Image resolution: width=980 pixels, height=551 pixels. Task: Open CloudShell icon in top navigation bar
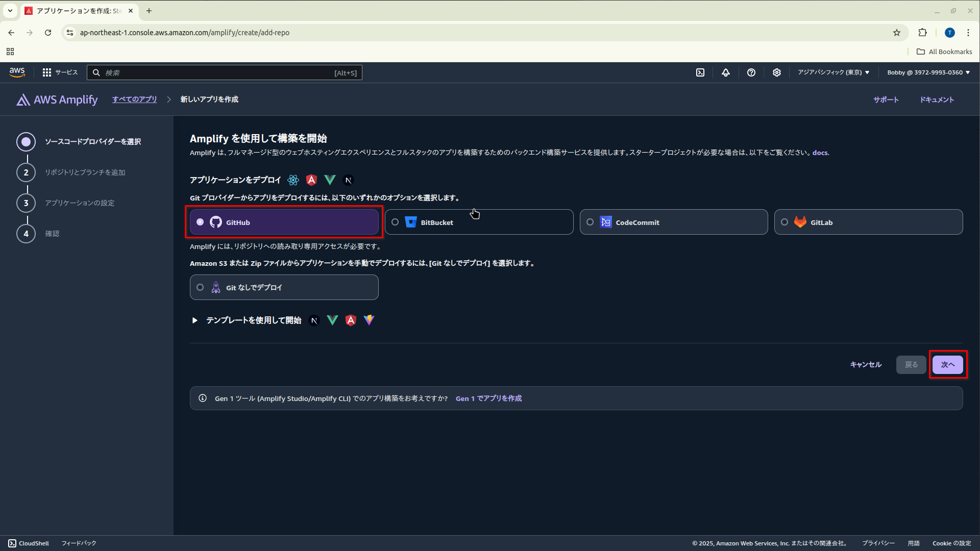click(700, 72)
